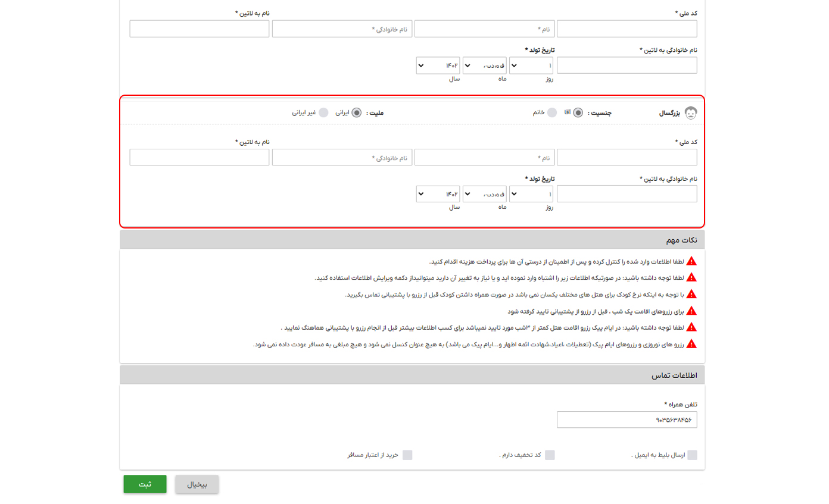Open the birth year ۱۴۰۲ dropdown
Image resolution: width=829 pixels, height=504 pixels.
pyautogui.click(x=438, y=193)
